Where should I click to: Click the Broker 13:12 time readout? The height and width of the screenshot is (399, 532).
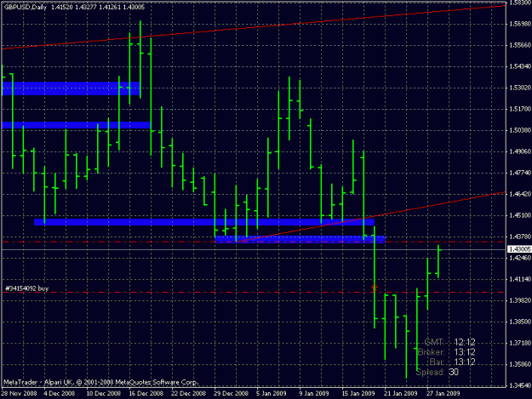[x=447, y=352]
